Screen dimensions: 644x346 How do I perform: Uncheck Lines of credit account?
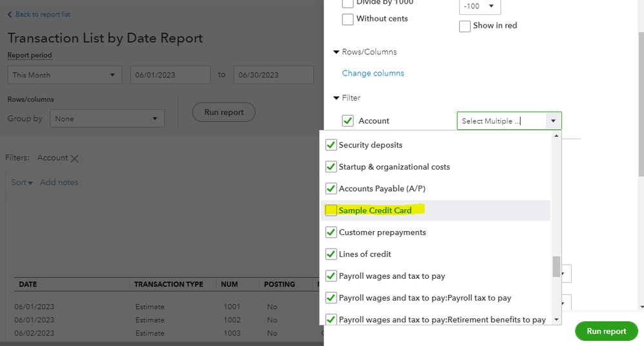coord(331,254)
